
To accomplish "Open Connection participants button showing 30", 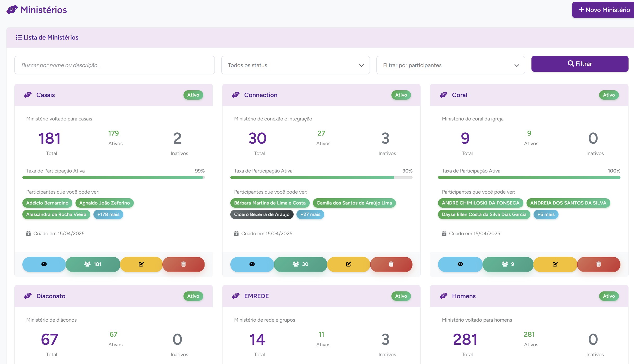I will (x=300, y=264).
